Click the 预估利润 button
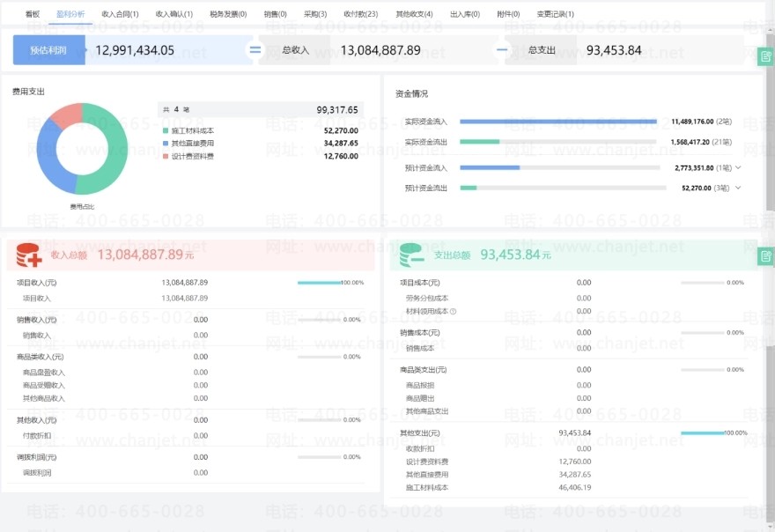This screenshot has width=775, height=532. tap(49, 50)
